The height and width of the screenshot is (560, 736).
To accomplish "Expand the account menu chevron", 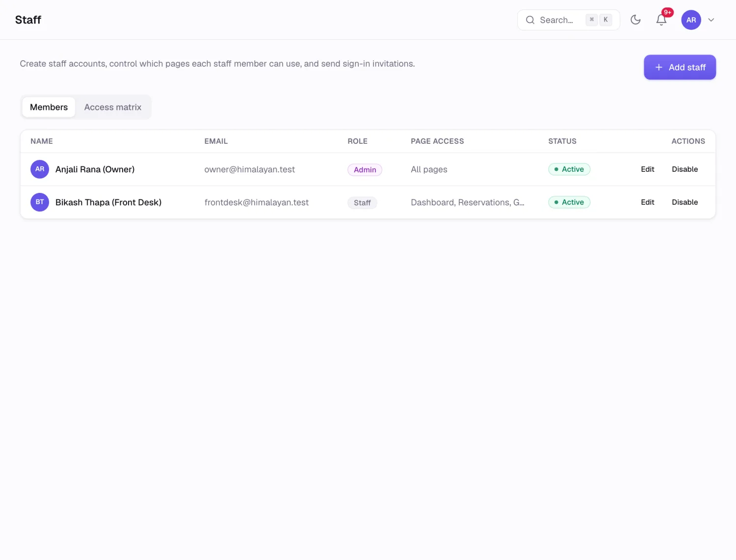I will (711, 20).
